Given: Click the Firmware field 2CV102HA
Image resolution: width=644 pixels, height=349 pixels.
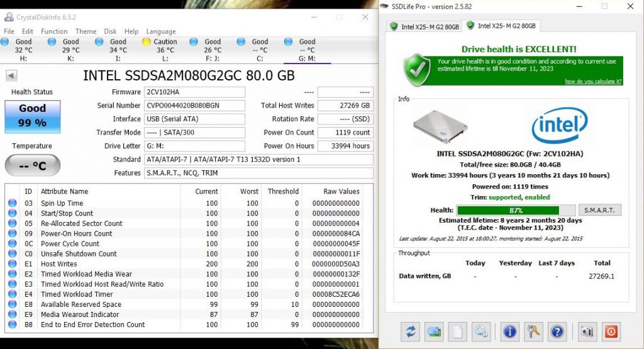Looking at the screenshot, I should point(194,92).
